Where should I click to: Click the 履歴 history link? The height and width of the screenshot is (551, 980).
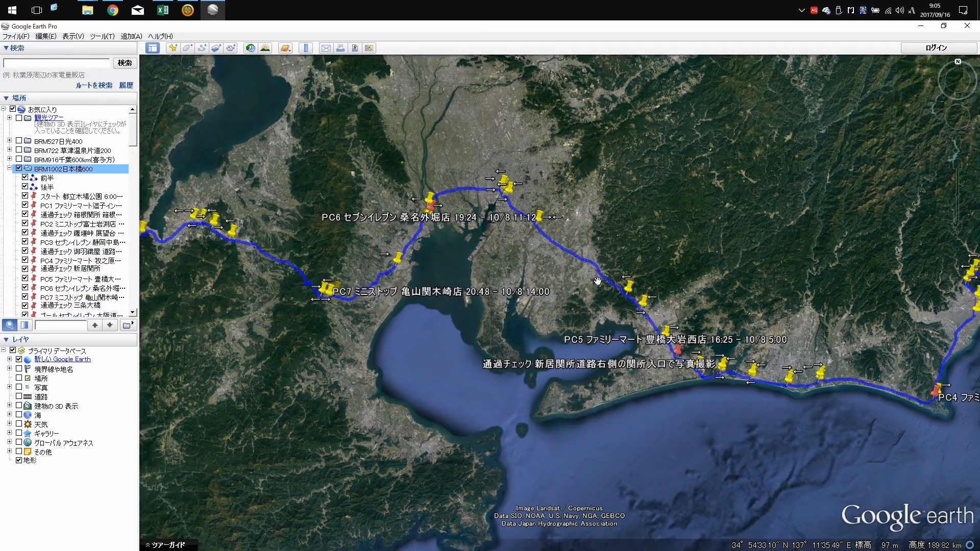(x=126, y=85)
